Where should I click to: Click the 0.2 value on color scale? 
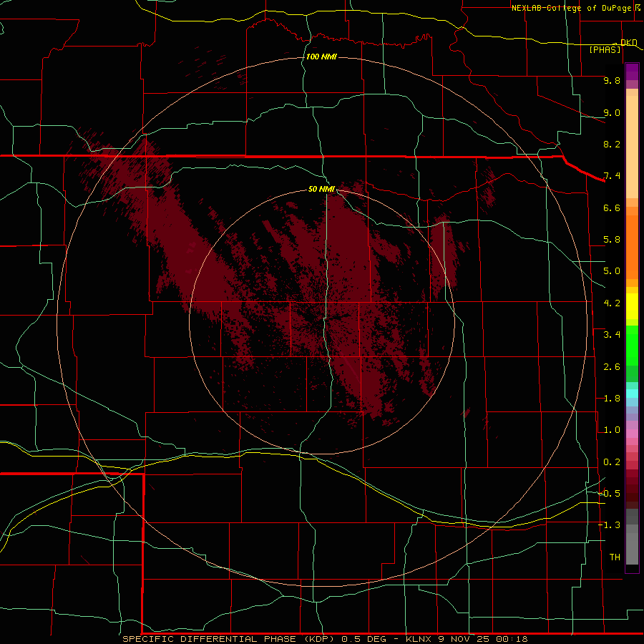(612, 462)
